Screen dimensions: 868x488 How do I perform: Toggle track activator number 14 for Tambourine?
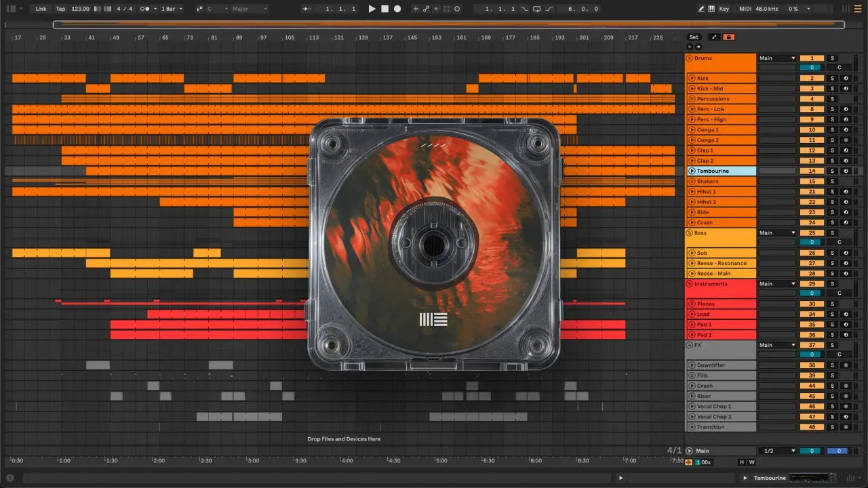812,171
